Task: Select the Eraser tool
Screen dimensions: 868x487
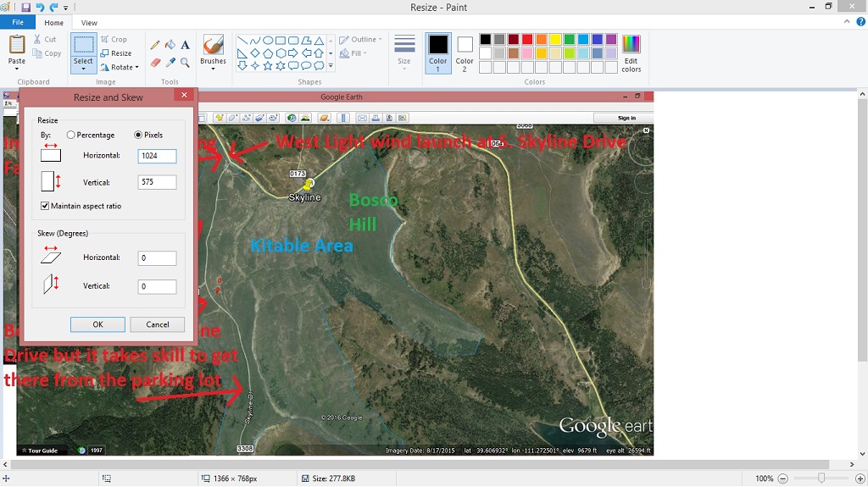Action: (155, 63)
